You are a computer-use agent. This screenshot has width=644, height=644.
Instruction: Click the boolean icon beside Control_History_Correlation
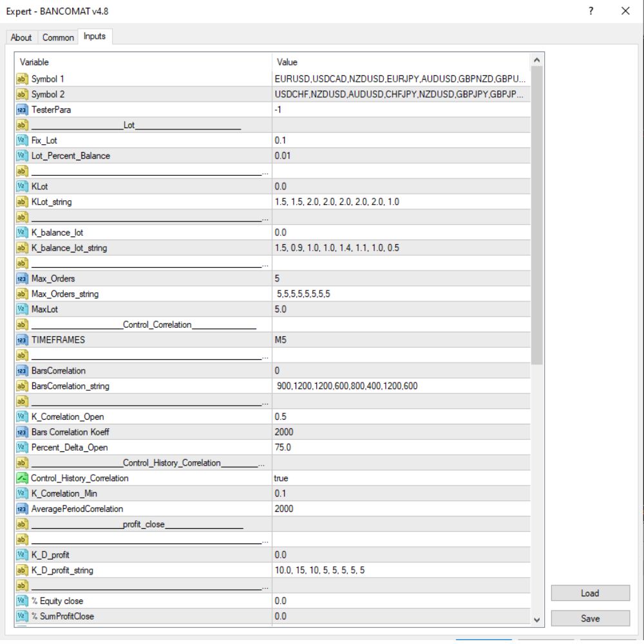click(x=22, y=478)
